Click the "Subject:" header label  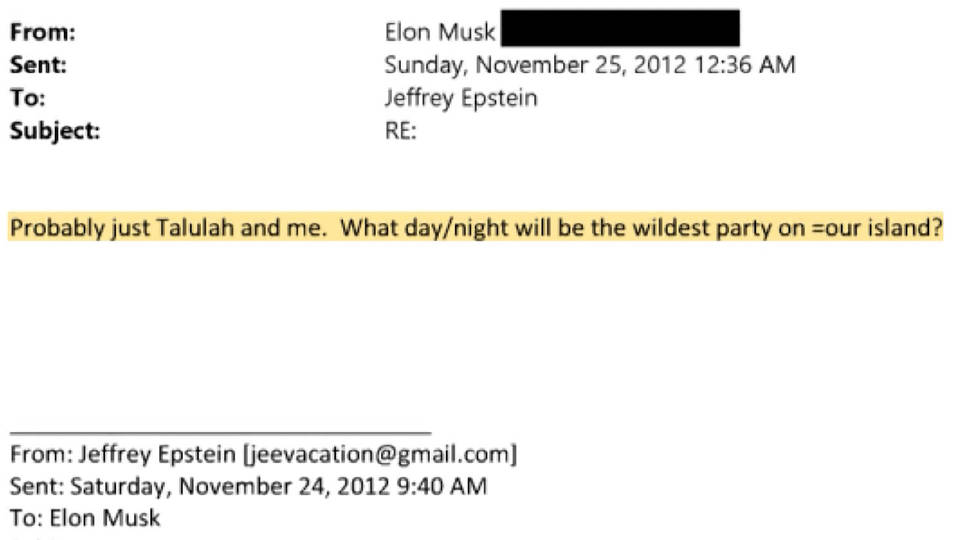pos(55,132)
